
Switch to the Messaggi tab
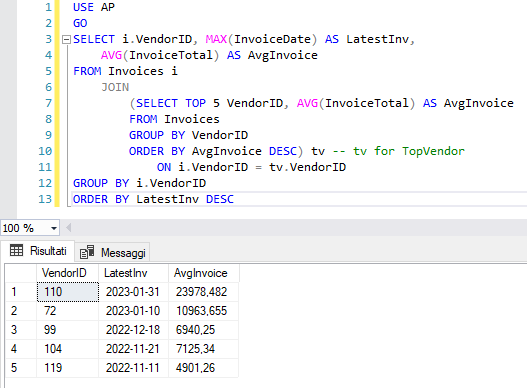(113, 252)
